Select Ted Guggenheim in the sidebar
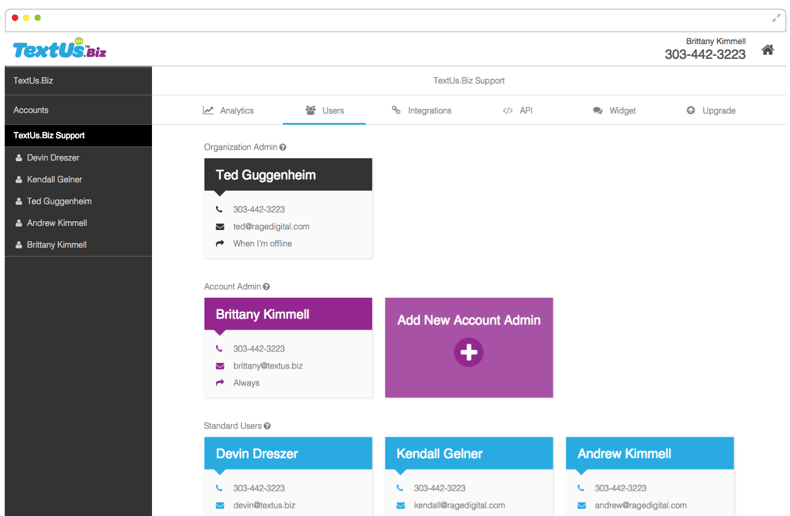The image size is (790, 516). [x=78, y=201]
